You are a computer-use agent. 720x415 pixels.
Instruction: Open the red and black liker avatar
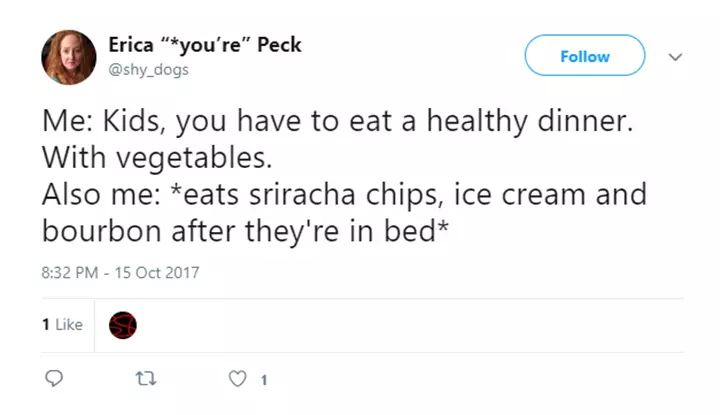pos(122,325)
